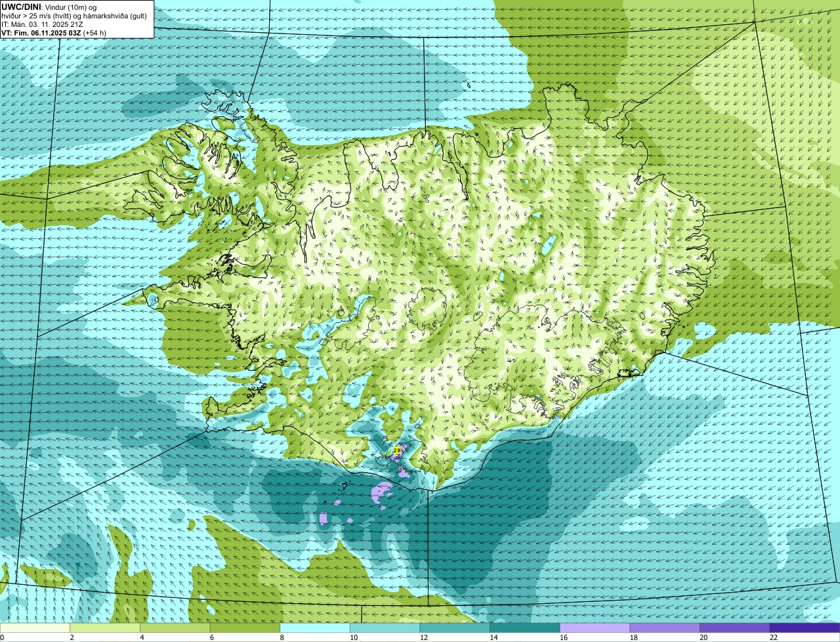Select the 6–8 m/s olive green legend swatch

pyautogui.click(x=245, y=628)
